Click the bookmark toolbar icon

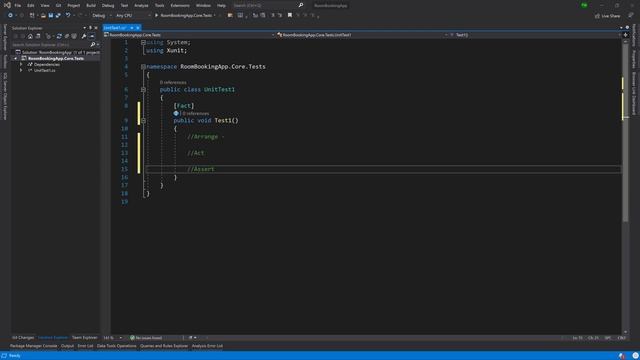point(290,15)
